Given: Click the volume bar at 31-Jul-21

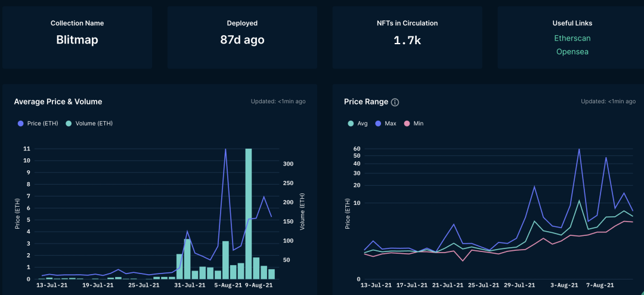Looking at the screenshot, I should point(187,259).
